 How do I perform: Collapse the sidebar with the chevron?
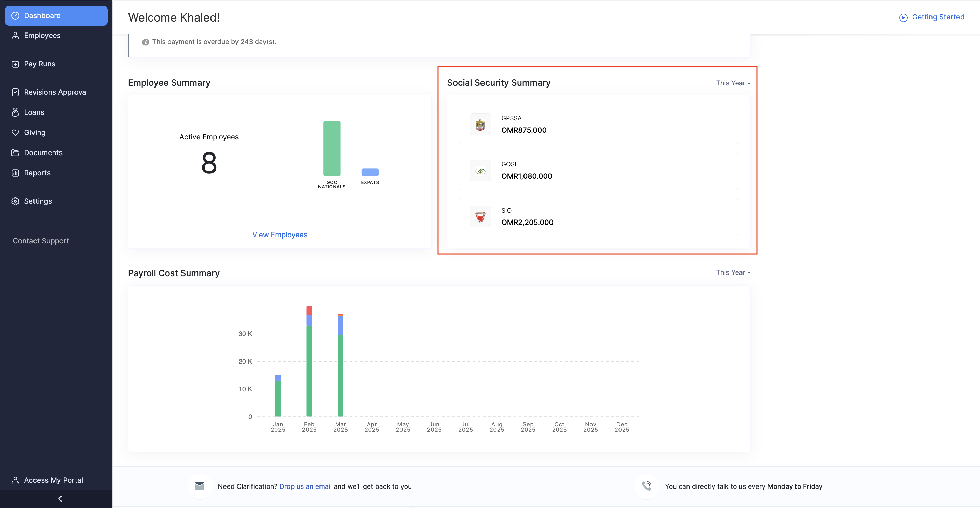(60, 498)
